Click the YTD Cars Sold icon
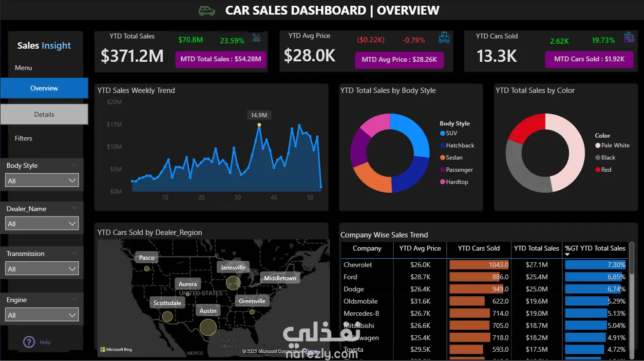This screenshot has width=644, height=361. point(629,37)
